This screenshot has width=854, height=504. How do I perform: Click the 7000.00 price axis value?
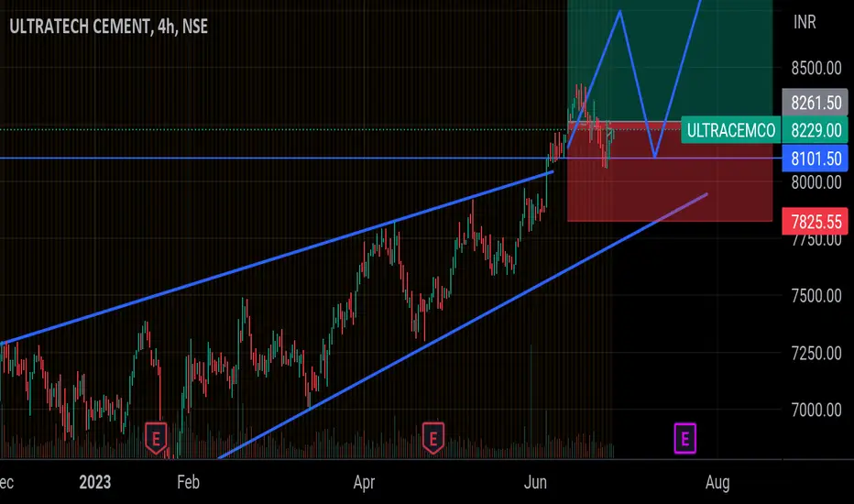[x=816, y=410]
